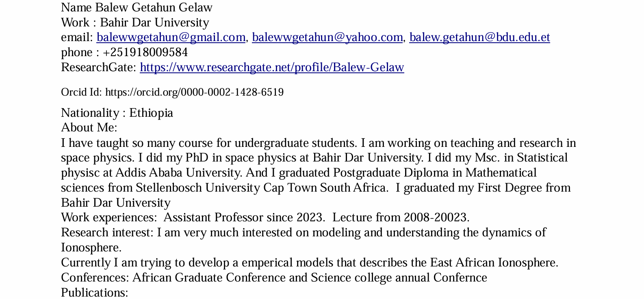Click the email: label text
The height and width of the screenshot is (299, 644).
[x=77, y=37]
